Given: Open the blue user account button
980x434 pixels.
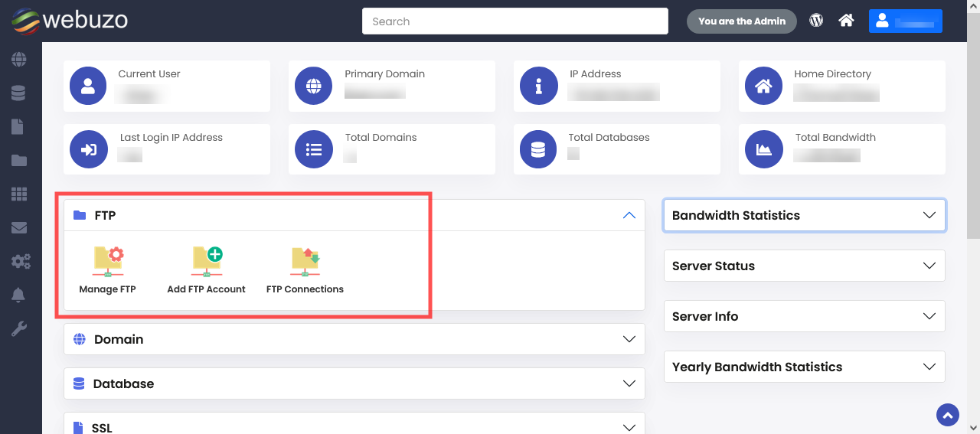Looking at the screenshot, I should point(906,21).
